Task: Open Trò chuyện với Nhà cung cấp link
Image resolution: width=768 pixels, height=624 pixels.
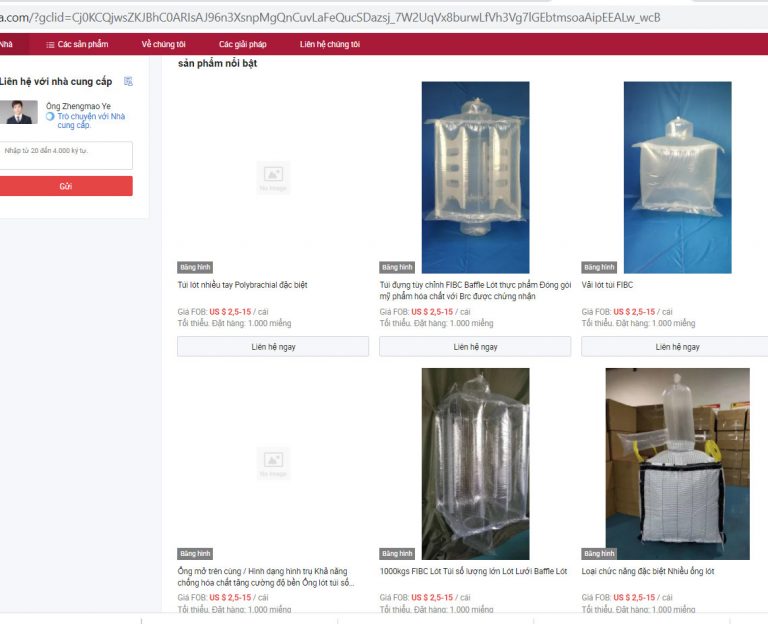Action: tap(91, 120)
